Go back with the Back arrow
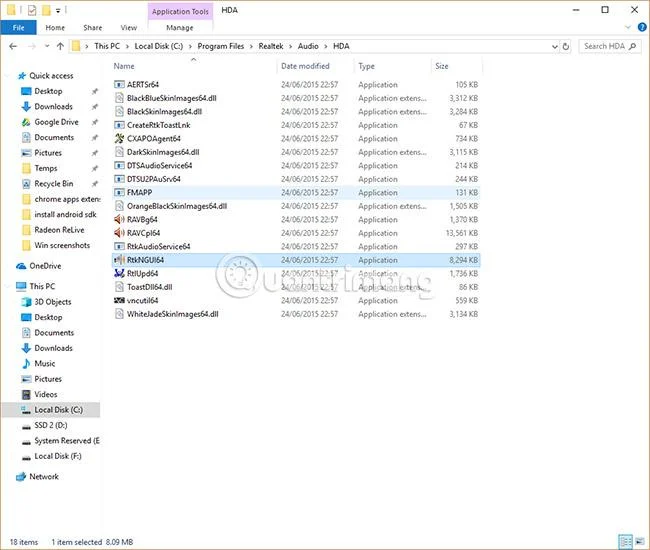The height and width of the screenshot is (550, 650). 13,46
